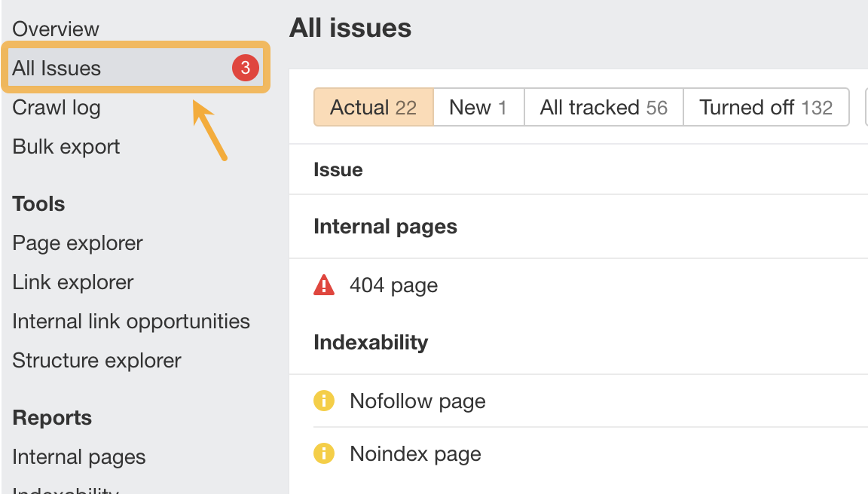Open the Overview page in the sidebar
Image resolution: width=868 pixels, height=494 pixels.
click(x=55, y=29)
